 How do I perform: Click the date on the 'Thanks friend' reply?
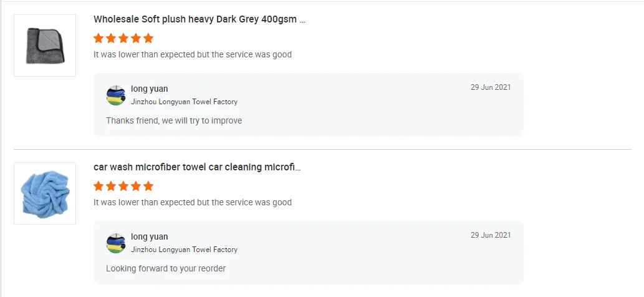491,87
